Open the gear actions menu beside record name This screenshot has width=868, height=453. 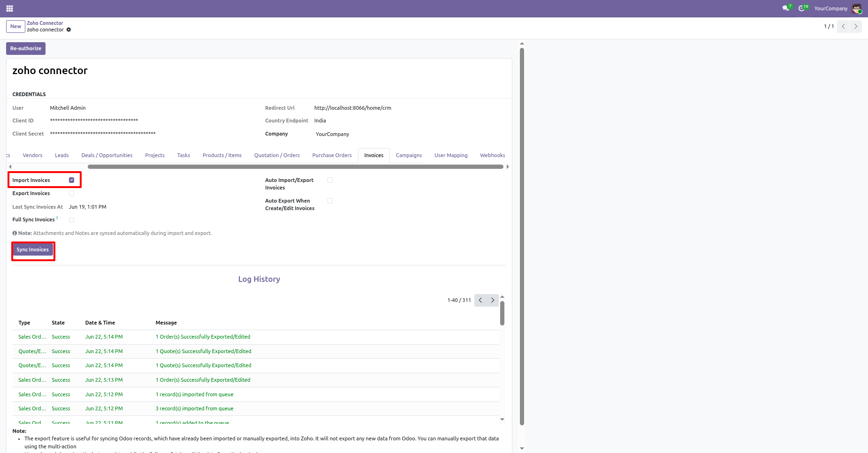pyautogui.click(x=69, y=30)
